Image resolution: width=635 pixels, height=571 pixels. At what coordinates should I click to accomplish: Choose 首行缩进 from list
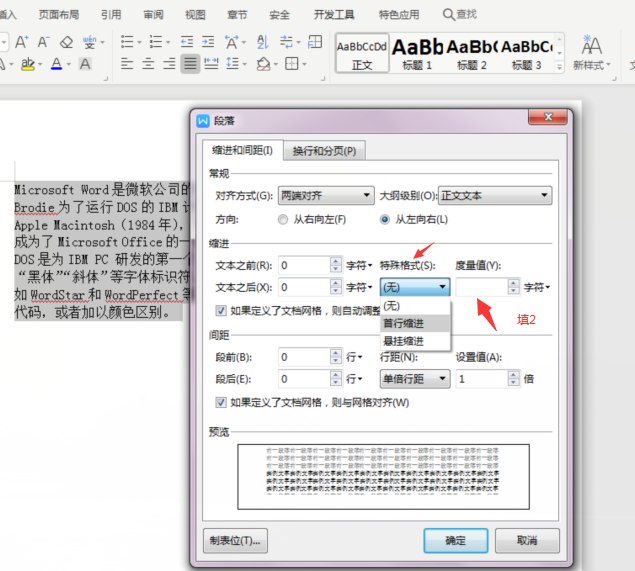(415, 323)
